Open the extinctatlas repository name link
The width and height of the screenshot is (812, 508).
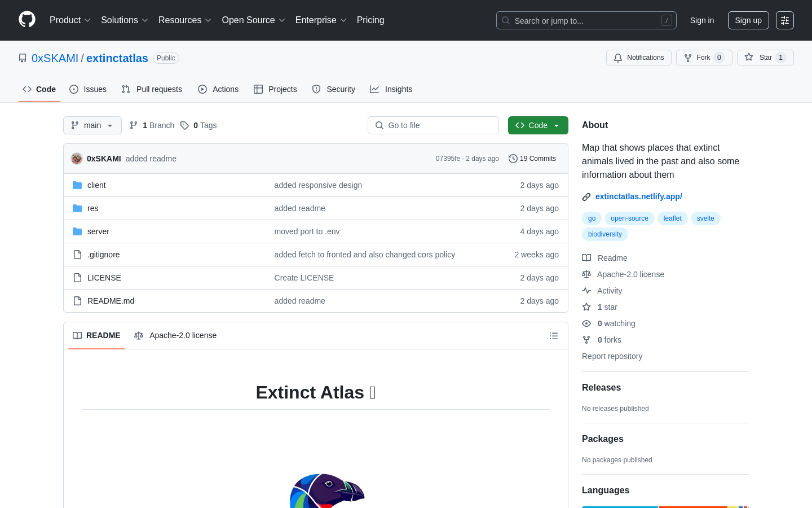point(117,58)
